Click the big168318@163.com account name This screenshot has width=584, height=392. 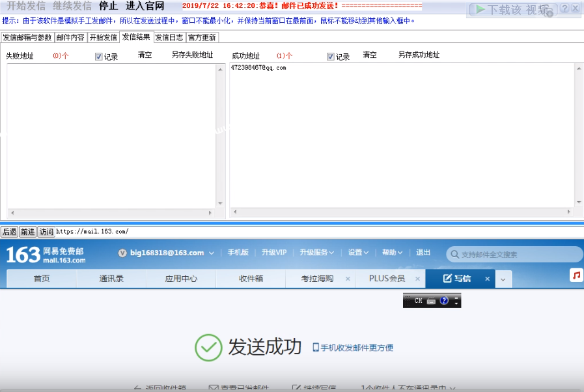point(167,253)
